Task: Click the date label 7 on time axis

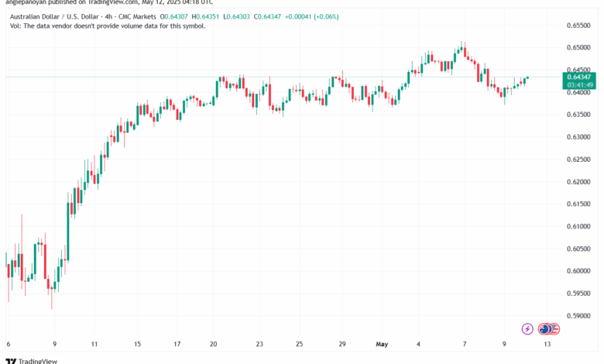Action: pyautogui.click(x=465, y=345)
